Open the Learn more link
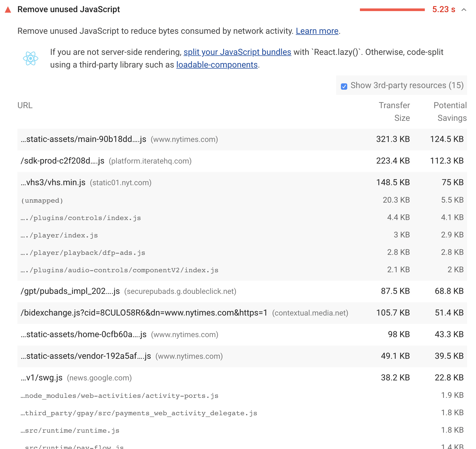This screenshot has height=449, width=476. pos(317,31)
